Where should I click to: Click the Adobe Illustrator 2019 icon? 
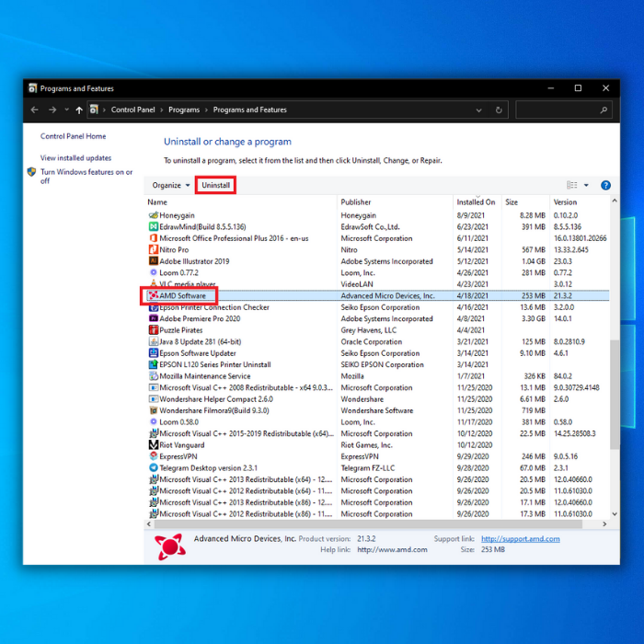154,261
